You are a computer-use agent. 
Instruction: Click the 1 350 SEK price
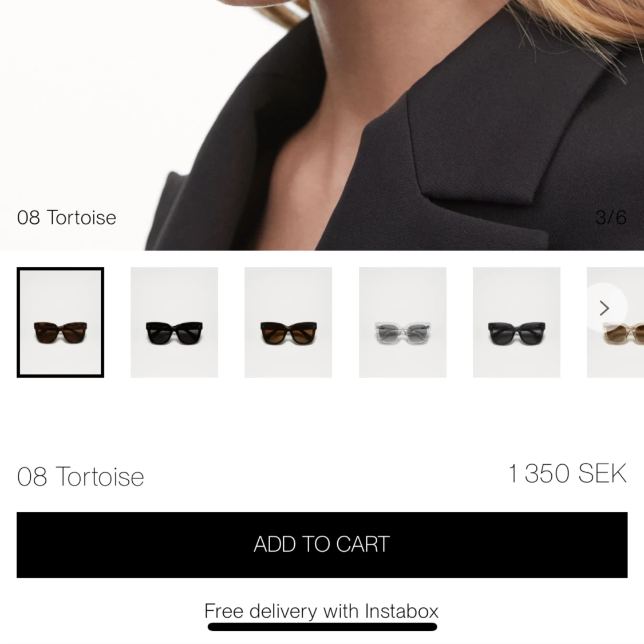tap(568, 473)
